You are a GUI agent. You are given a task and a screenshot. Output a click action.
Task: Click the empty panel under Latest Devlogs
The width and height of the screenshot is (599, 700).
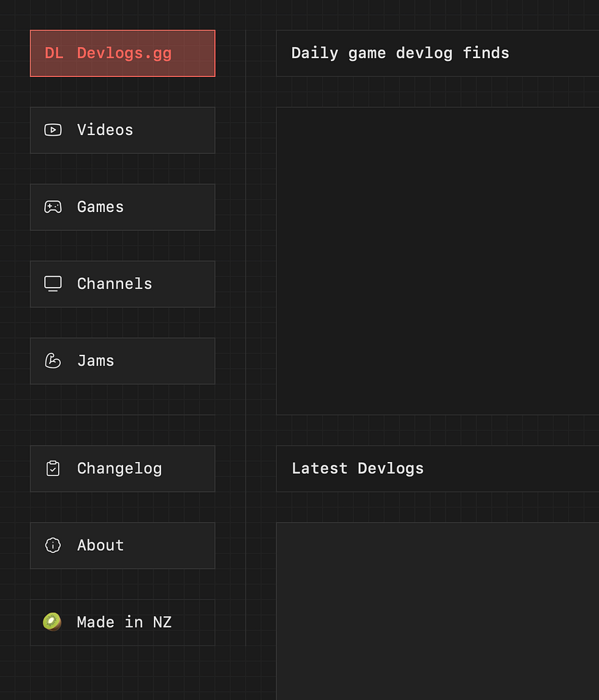[437, 610]
